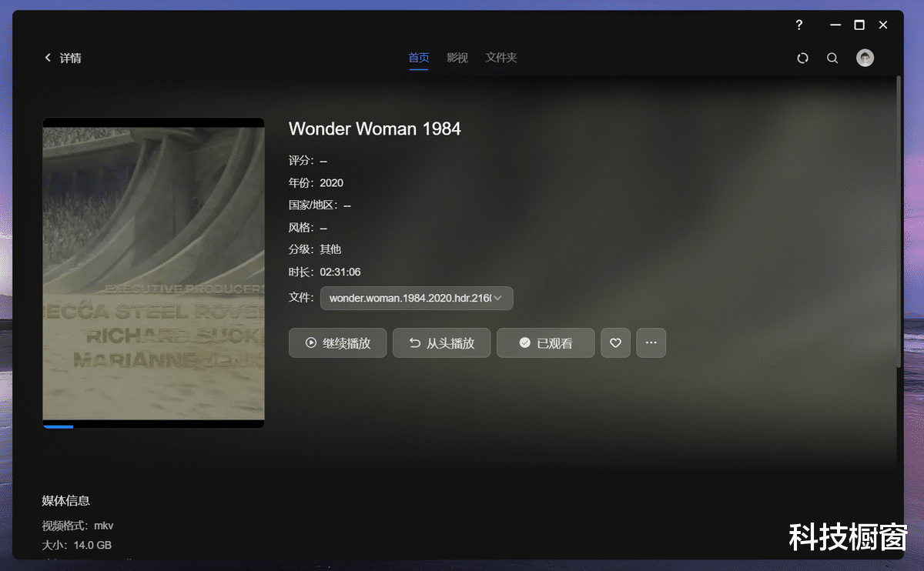Image resolution: width=924 pixels, height=571 pixels.
Task: Open more options ellipsis button
Action: (x=651, y=343)
